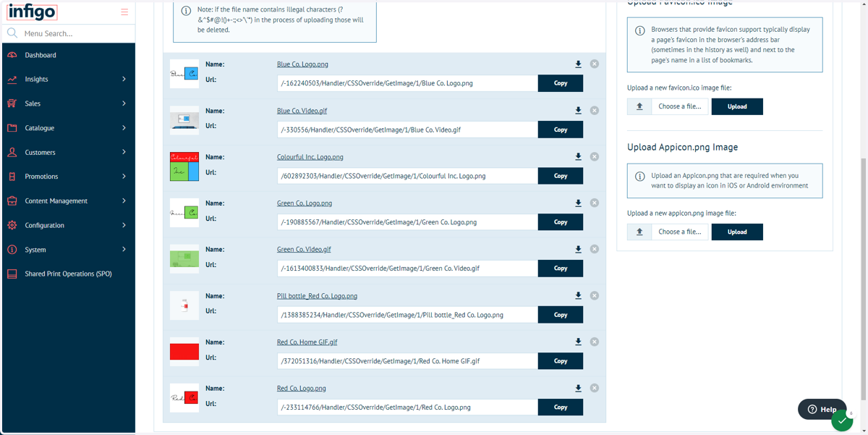Download Green Co. Logo.png file
868x435 pixels.
[x=578, y=203]
